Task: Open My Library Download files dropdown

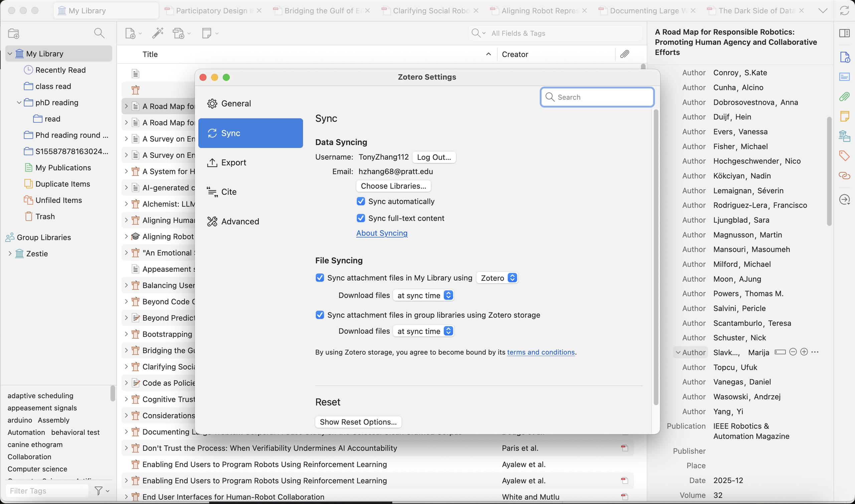Action: [423, 295]
